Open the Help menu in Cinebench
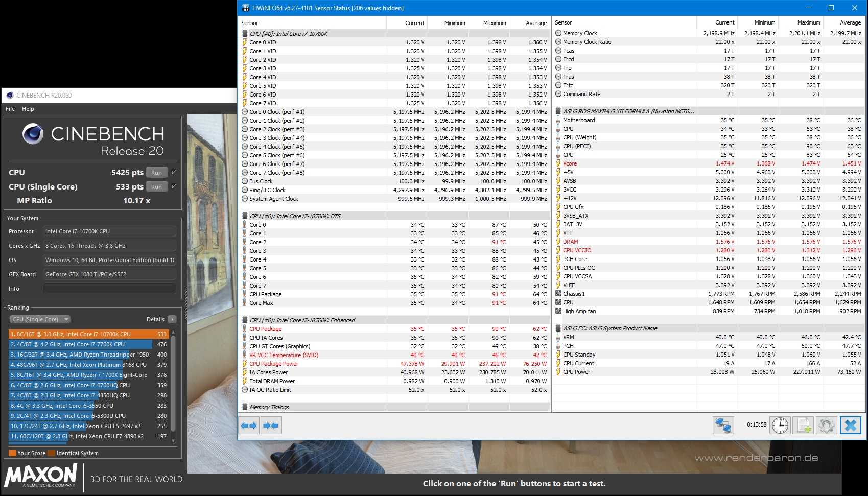 [28, 109]
